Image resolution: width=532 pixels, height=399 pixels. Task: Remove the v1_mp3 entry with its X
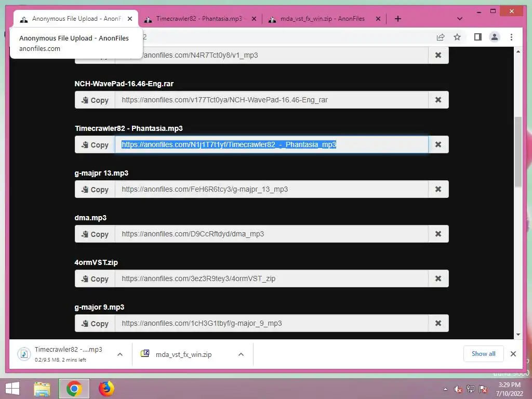[438, 55]
